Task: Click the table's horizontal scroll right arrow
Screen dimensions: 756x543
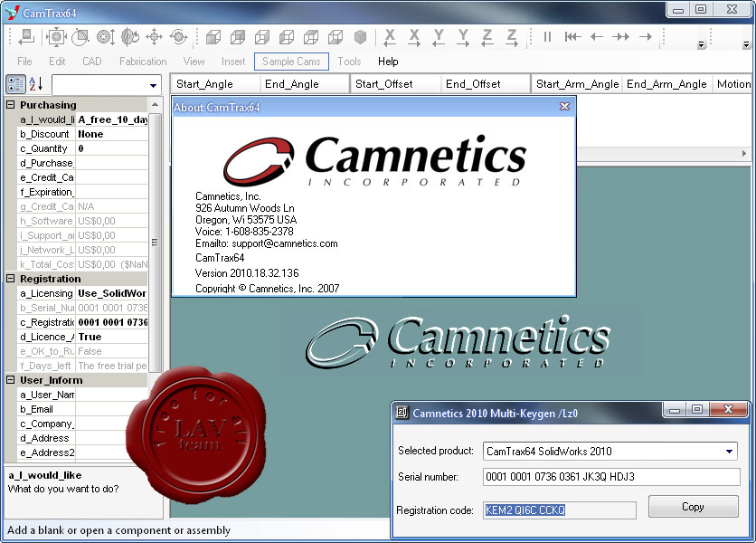Action: [744, 153]
